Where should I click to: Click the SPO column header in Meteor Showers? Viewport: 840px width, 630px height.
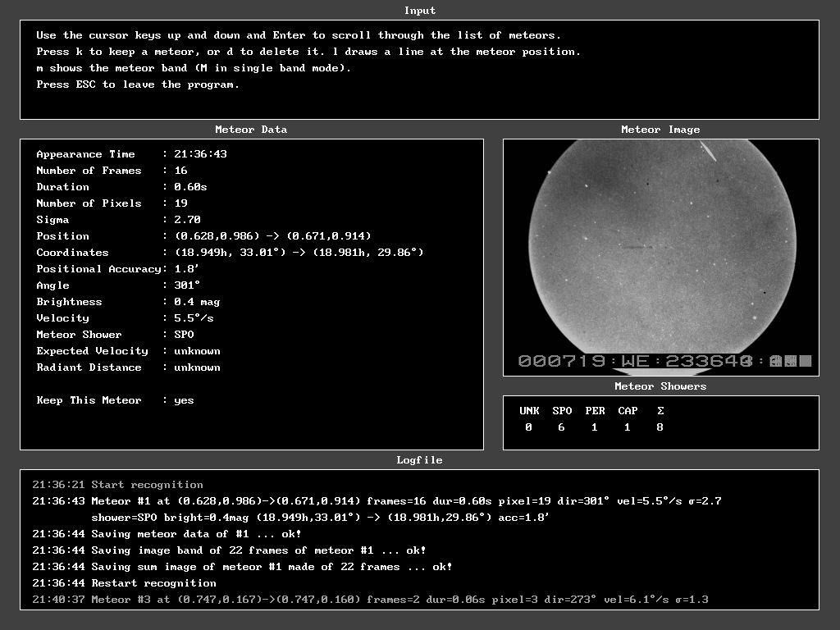562,411
